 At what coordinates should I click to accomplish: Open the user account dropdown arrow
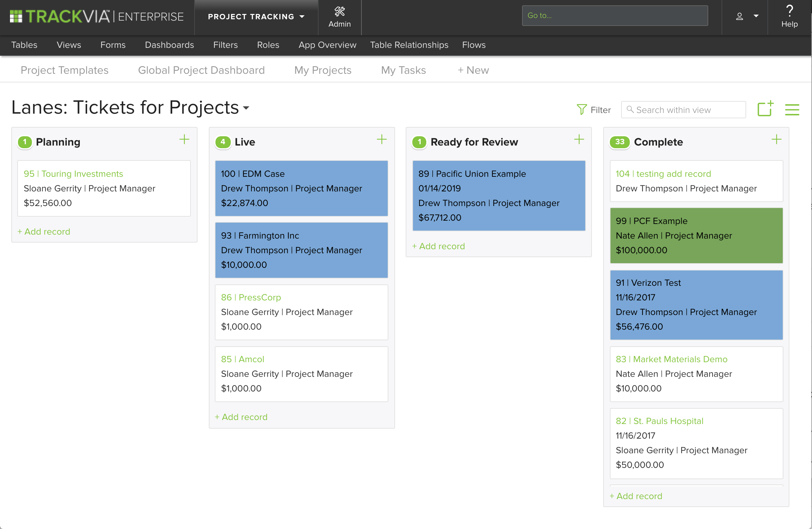756,16
